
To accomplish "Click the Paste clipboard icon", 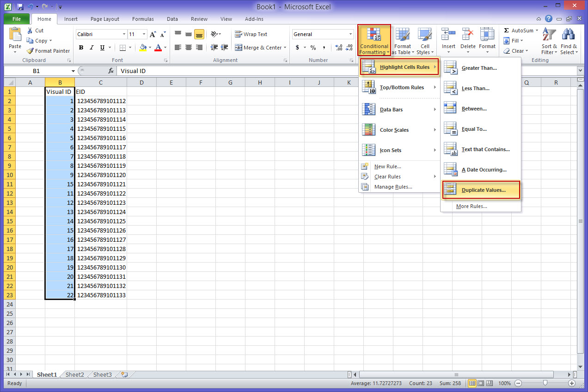I will pyautogui.click(x=15, y=35).
